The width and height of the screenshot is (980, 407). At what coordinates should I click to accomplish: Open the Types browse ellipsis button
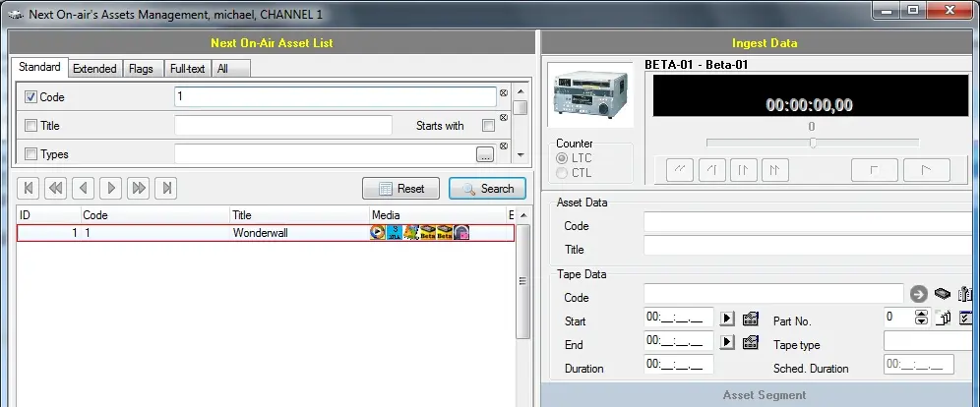(484, 154)
